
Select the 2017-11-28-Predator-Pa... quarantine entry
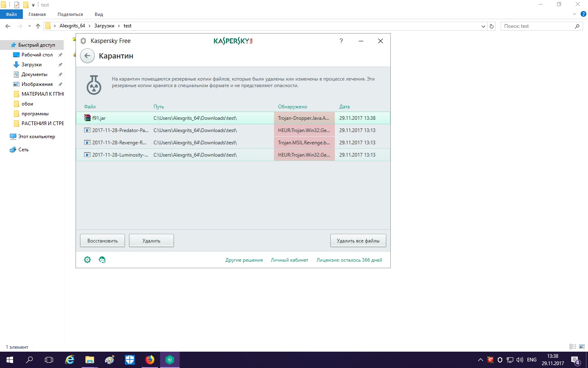233,130
